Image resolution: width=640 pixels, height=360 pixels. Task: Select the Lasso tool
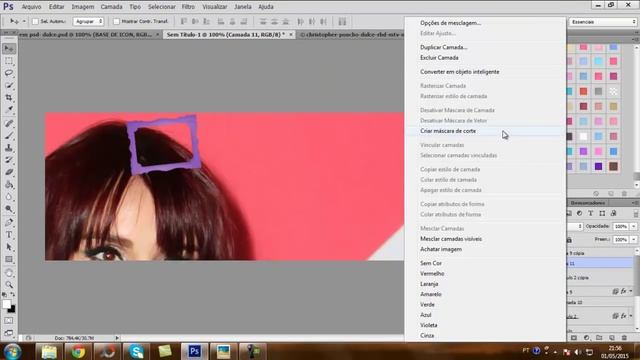tap(9, 73)
